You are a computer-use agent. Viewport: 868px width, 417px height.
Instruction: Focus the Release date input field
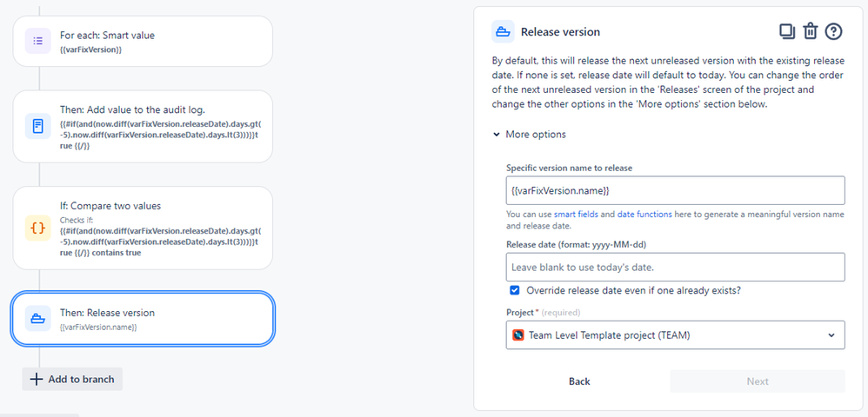tap(676, 267)
